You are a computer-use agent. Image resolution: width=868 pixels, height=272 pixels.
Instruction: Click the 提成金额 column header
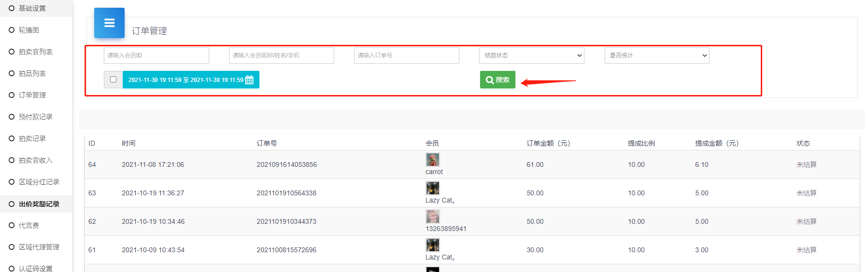(x=717, y=143)
